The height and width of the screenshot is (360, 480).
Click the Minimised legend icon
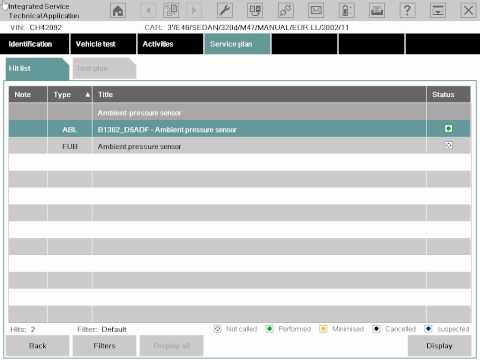click(x=323, y=329)
